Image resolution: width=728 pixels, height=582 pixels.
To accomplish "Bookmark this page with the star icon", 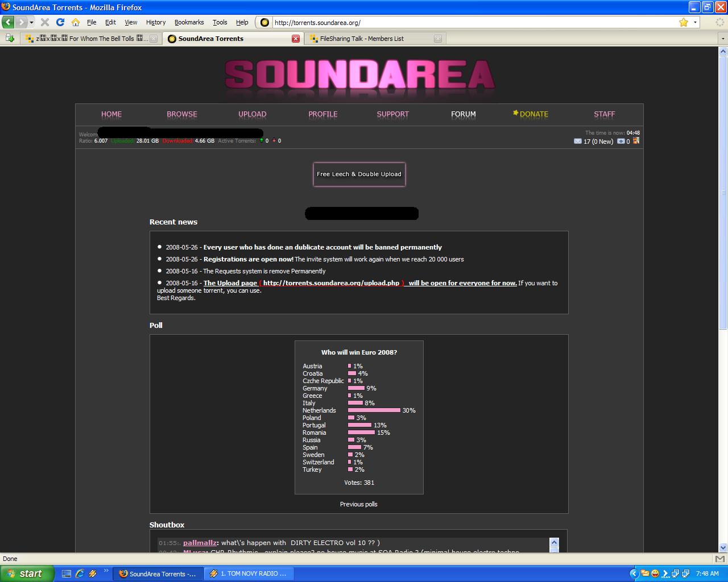I will click(684, 22).
